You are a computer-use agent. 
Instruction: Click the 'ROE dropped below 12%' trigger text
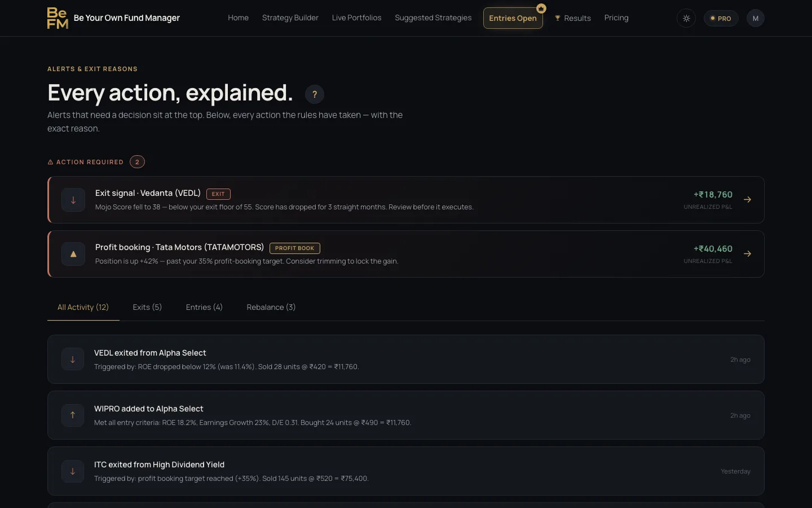pos(226,367)
